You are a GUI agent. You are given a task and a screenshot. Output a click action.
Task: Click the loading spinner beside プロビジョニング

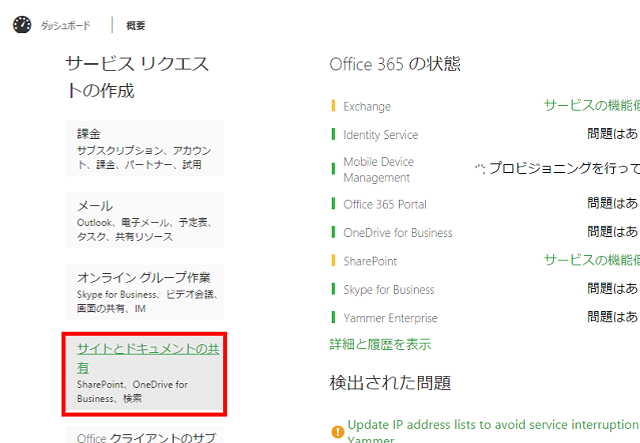click(x=480, y=168)
